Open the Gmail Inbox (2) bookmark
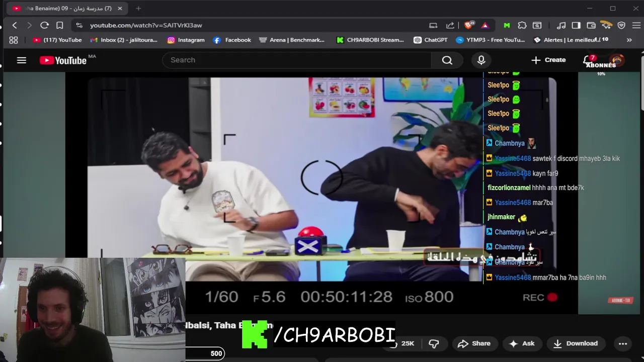This screenshot has height=362, width=644. 124,40
